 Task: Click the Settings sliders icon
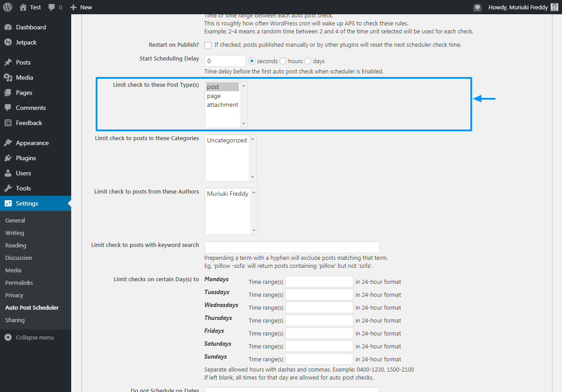tap(8, 203)
